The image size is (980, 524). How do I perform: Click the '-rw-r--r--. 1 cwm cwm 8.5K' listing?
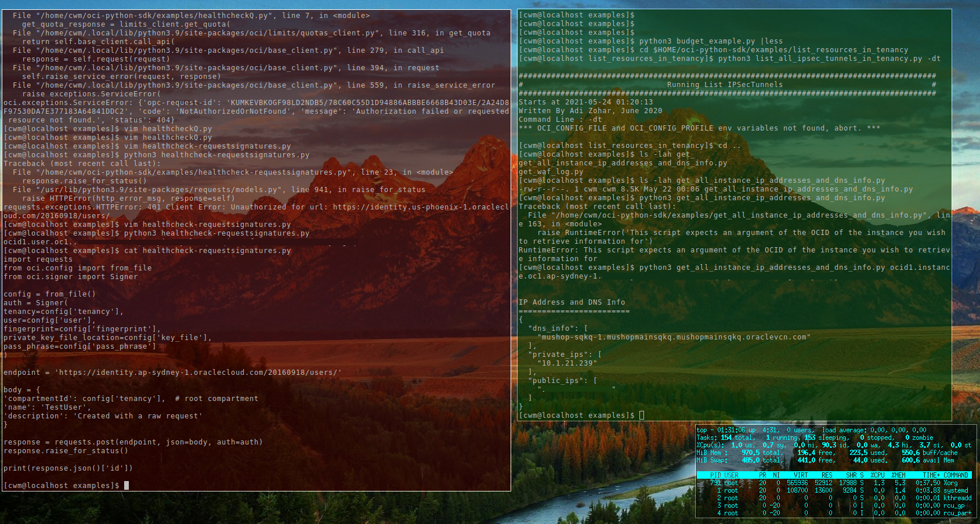click(715, 189)
